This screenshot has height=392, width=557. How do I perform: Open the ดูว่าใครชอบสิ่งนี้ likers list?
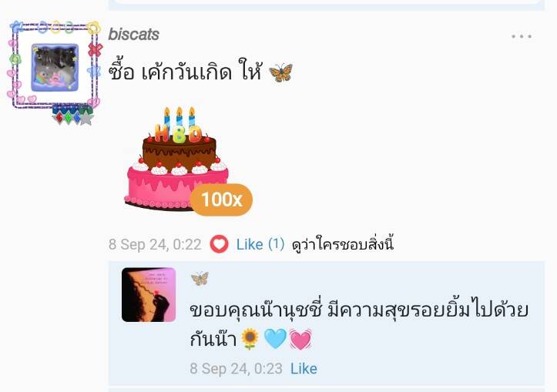pos(342,244)
